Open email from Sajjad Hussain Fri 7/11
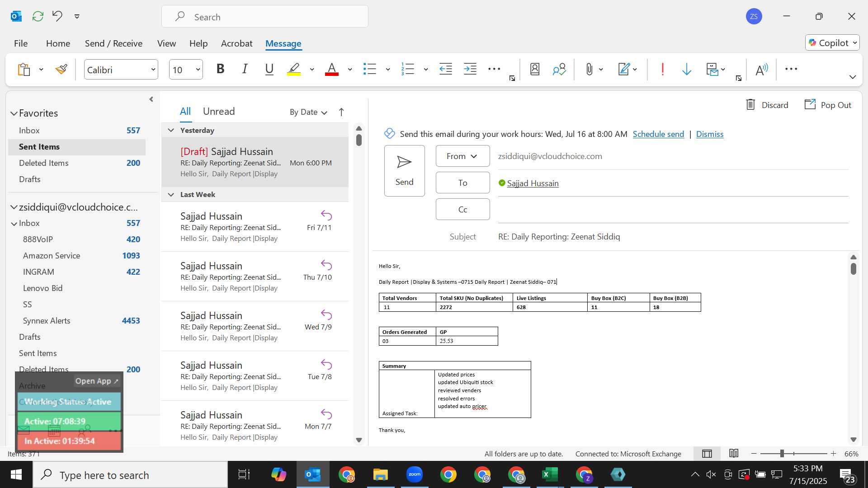The image size is (868, 488). 255,227
